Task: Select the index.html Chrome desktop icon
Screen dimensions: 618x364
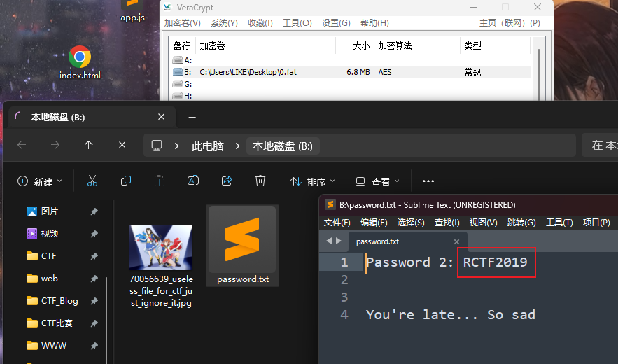Action: click(80, 63)
